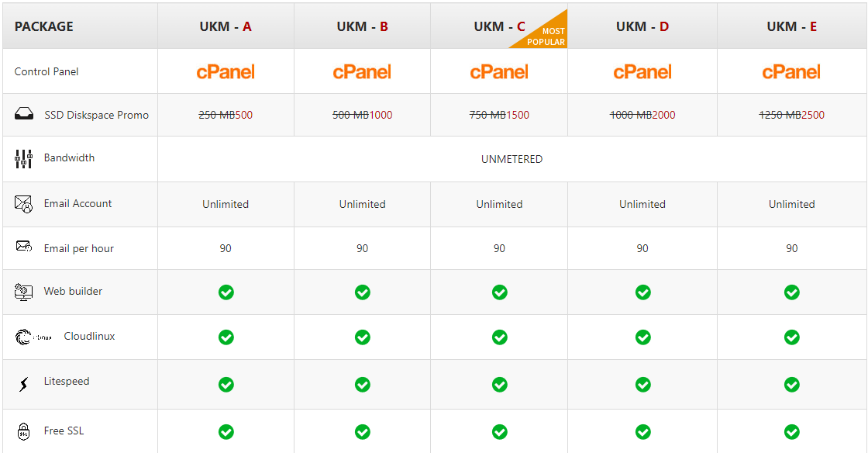Select the UKM - E package header
868x453 pixels.
pyautogui.click(x=791, y=26)
